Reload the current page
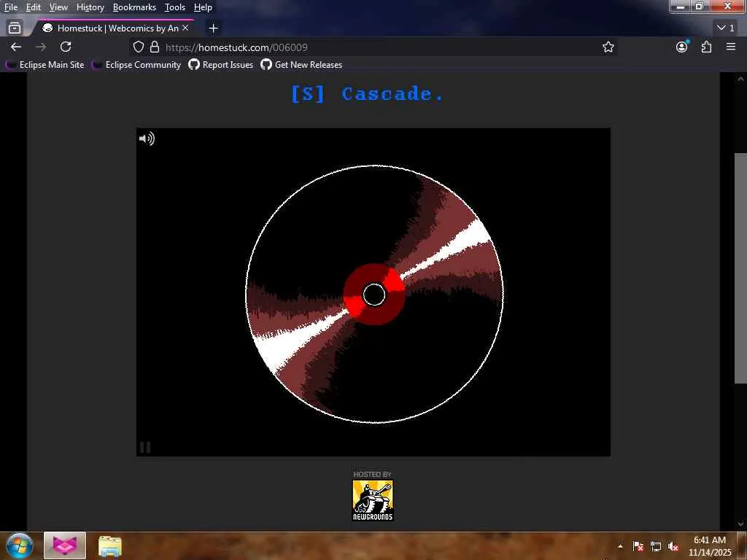The width and height of the screenshot is (747, 560). coord(66,47)
